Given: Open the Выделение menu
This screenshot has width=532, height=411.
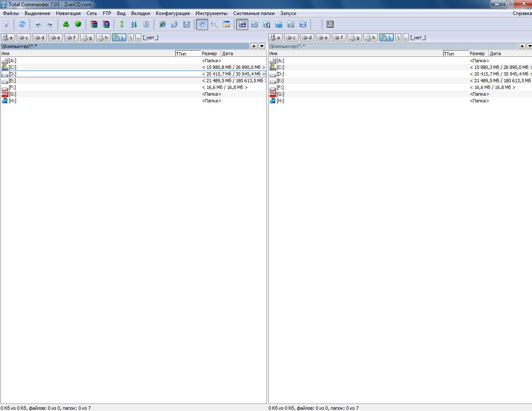Looking at the screenshot, I should pos(38,13).
